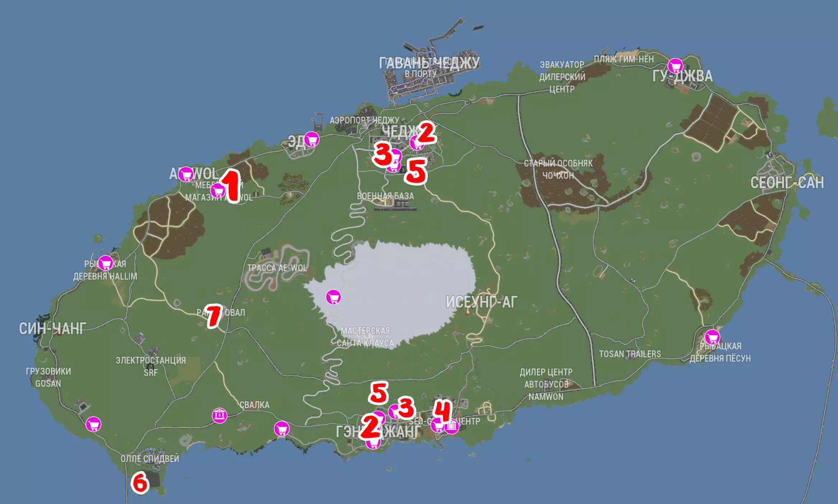This screenshot has height=504, width=838.
Task: Select the СЕОНГ-САН town label
Action: pos(787,183)
